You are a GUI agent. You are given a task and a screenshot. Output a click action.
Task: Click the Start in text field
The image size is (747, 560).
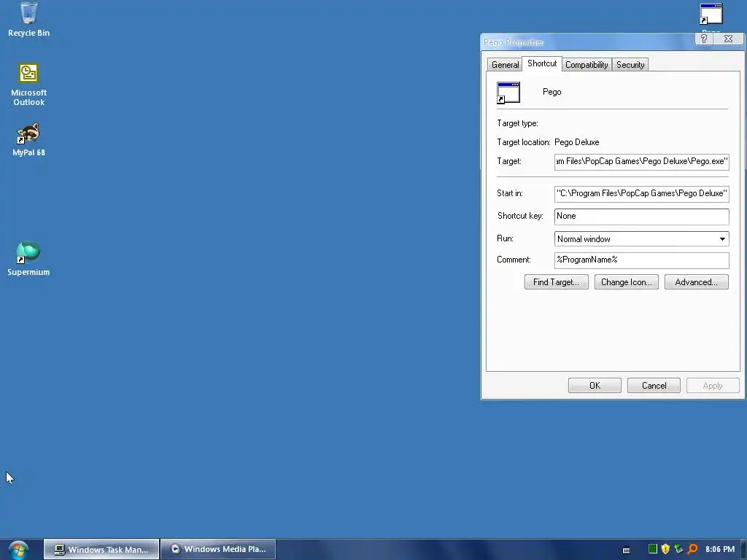641,193
